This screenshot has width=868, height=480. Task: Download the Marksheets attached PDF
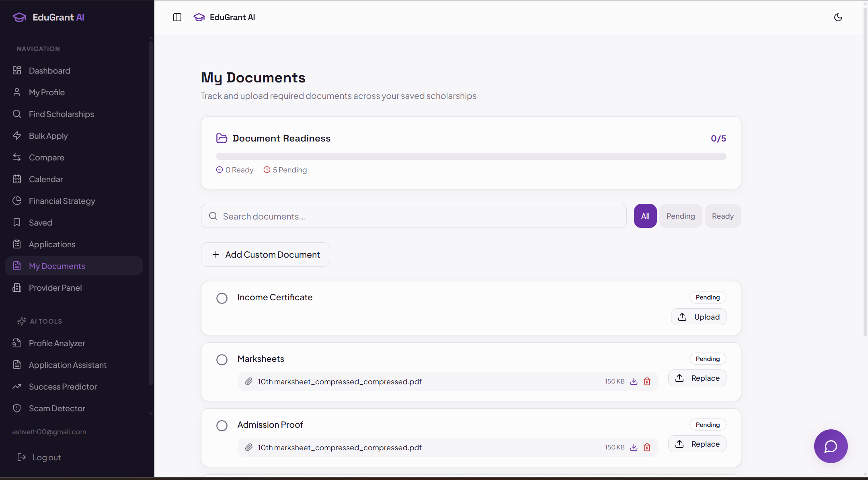[634, 382]
